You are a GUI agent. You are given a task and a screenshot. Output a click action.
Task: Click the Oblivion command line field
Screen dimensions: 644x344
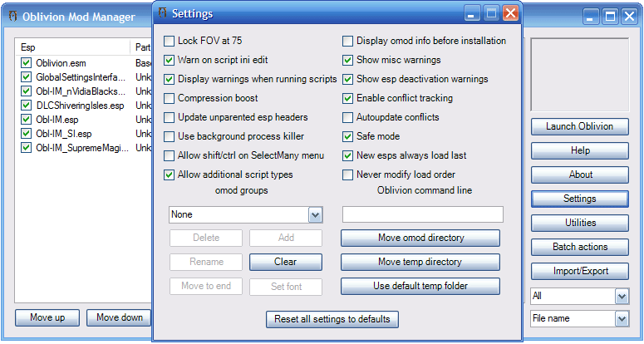423,214
